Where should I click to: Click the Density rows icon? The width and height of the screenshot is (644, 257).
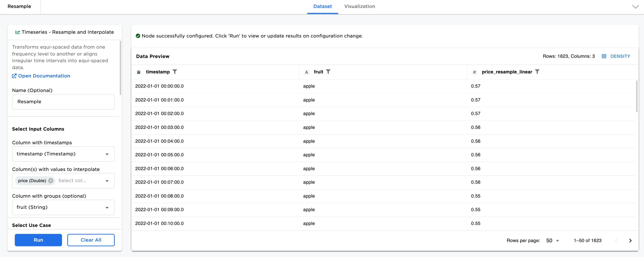pos(604,56)
